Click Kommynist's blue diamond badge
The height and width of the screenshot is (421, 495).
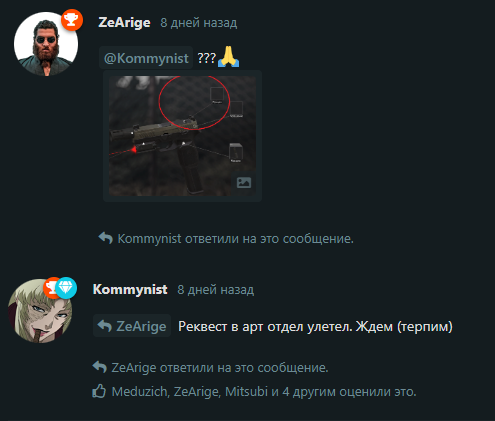pos(66,288)
